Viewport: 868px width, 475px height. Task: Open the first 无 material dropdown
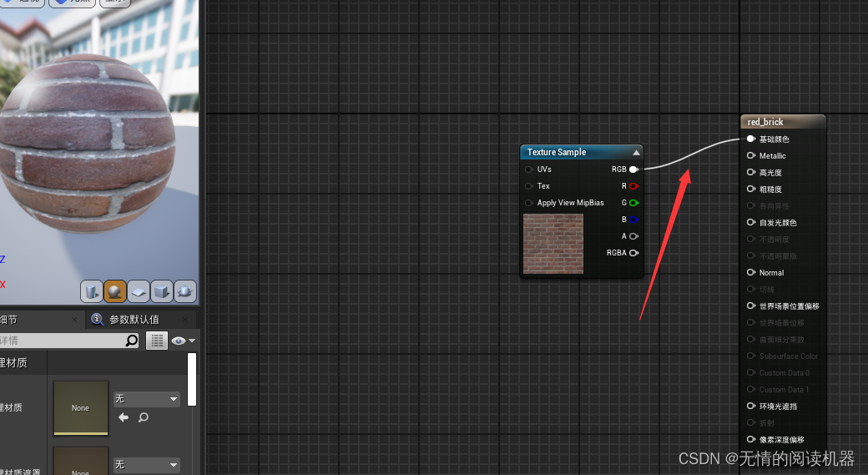click(x=147, y=398)
